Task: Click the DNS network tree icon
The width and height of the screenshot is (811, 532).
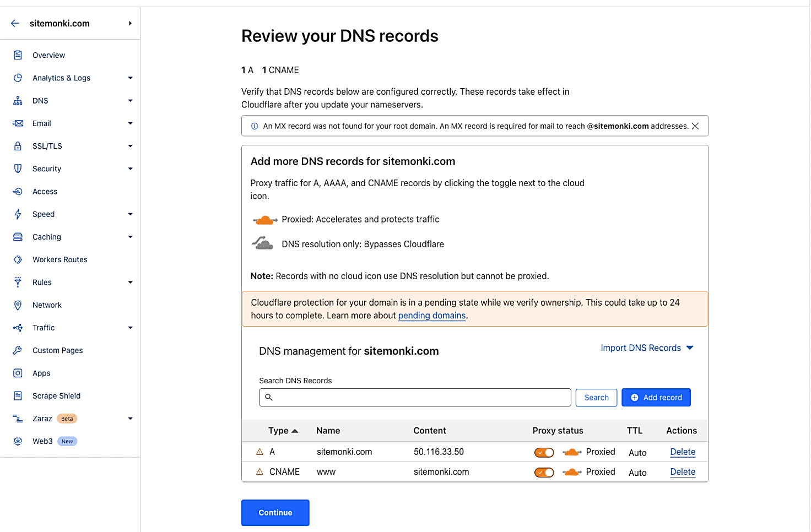Action: [18, 101]
